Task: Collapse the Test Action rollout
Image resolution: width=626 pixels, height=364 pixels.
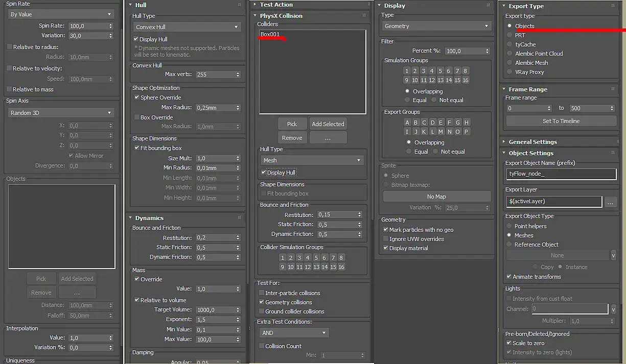Action: tap(256, 5)
